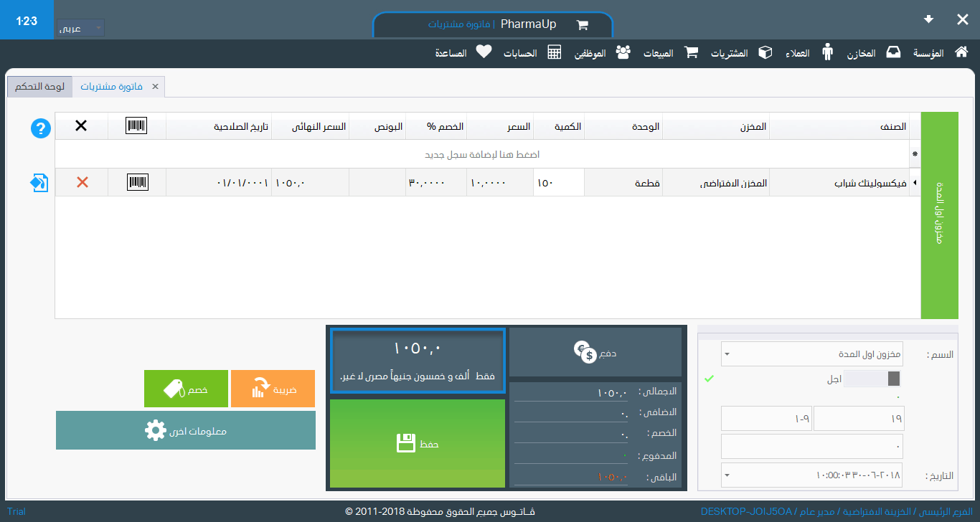Click the الخصم discount total field
Image resolution: width=980 pixels, height=522 pixels.
point(570,435)
